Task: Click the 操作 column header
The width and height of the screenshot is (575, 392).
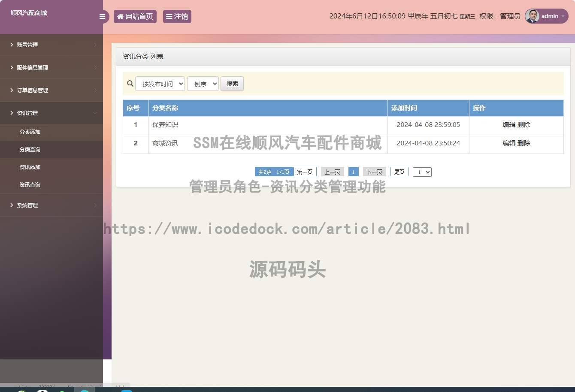Action: [x=516, y=108]
